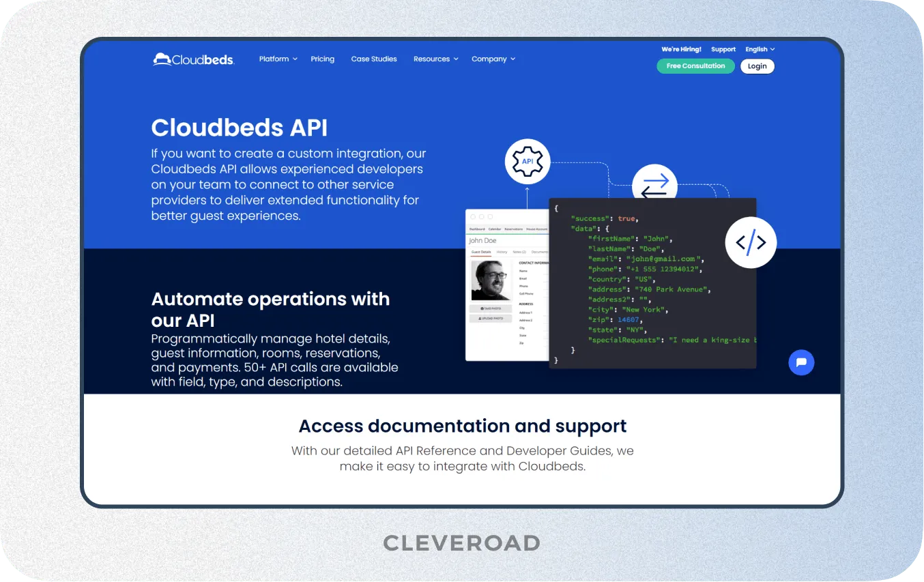Select the code </> icon
This screenshot has height=582, width=924.
click(x=751, y=242)
